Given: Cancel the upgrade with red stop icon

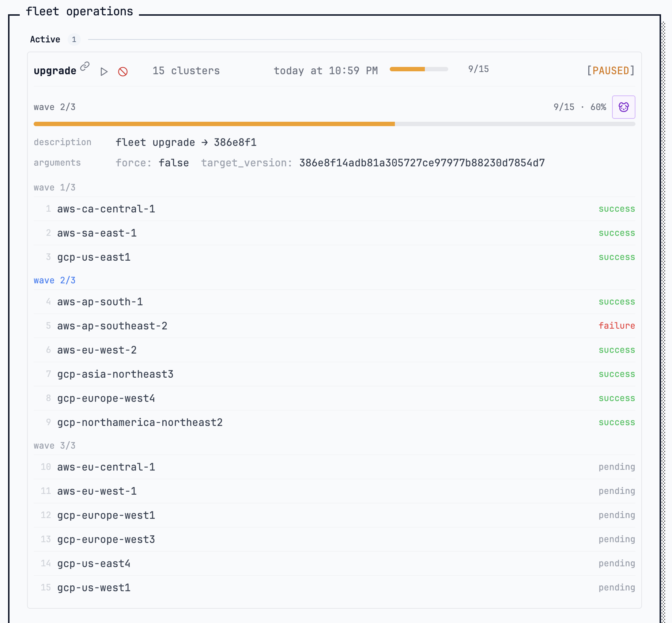Looking at the screenshot, I should pyautogui.click(x=123, y=72).
